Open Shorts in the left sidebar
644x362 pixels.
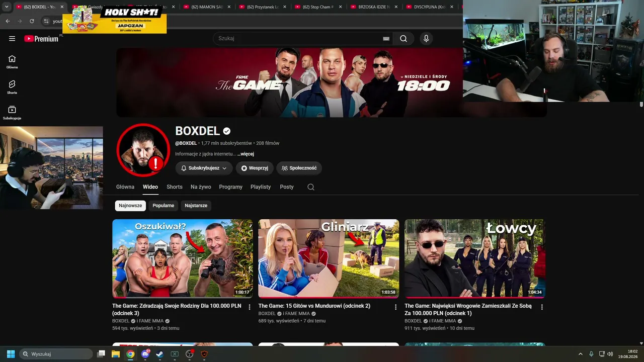[x=12, y=87]
